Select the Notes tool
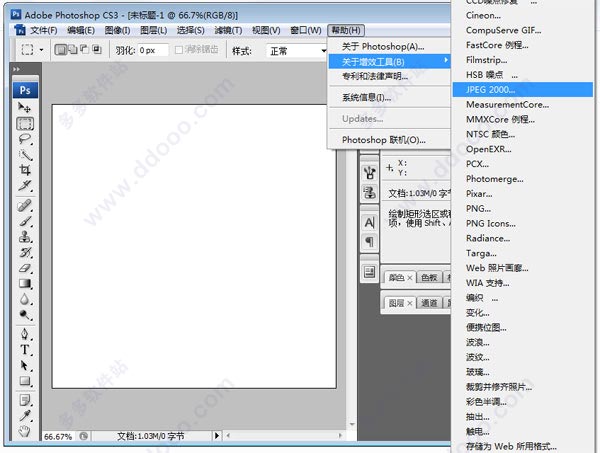The image size is (600, 453). coord(25,401)
